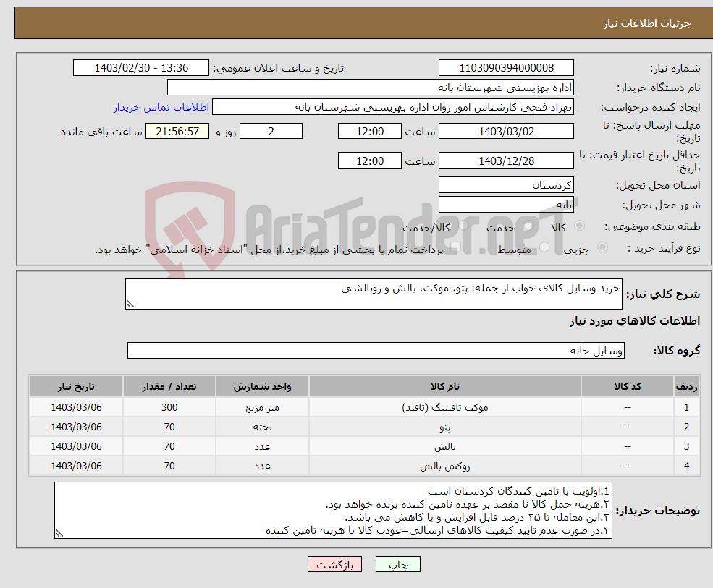Click the price validity date 1403/12/28
The height and width of the screenshot is (588, 713).
506,161
